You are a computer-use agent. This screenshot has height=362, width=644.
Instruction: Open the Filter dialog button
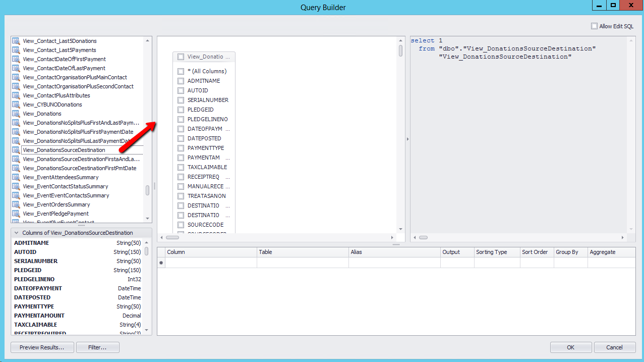click(x=98, y=347)
